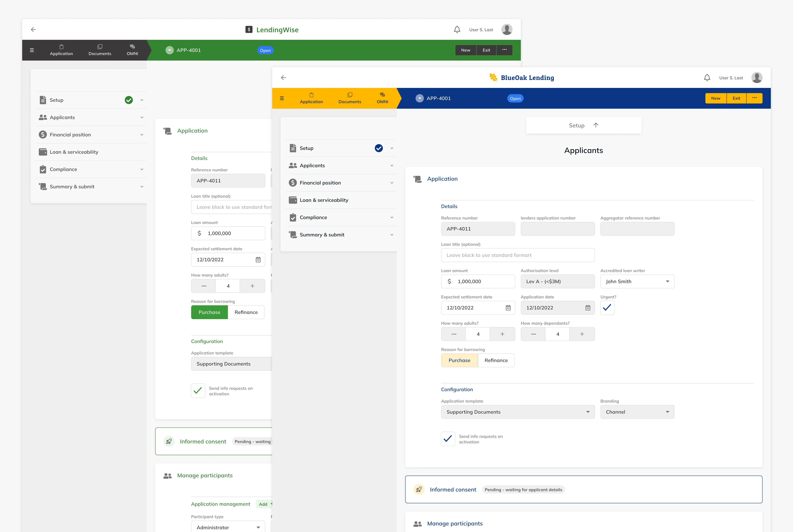
Task: Click New button in LendingWise green bar
Action: (466, 50)
